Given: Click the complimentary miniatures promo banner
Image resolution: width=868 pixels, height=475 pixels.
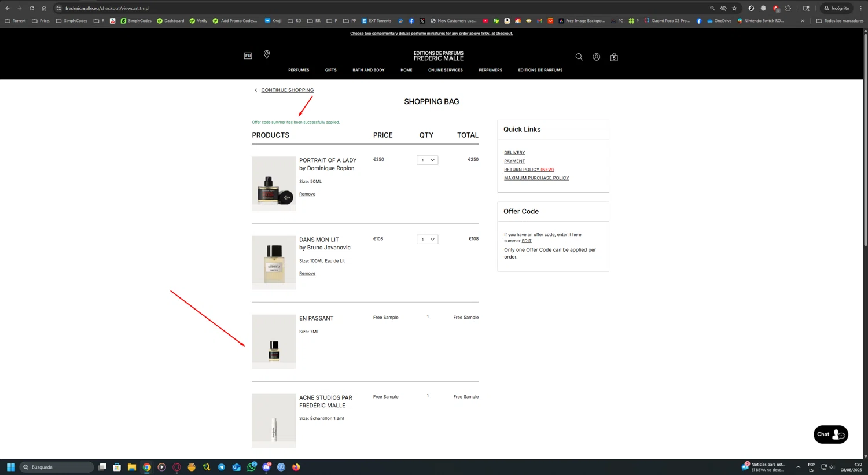Looking at the screenshot, I should 431,34.
